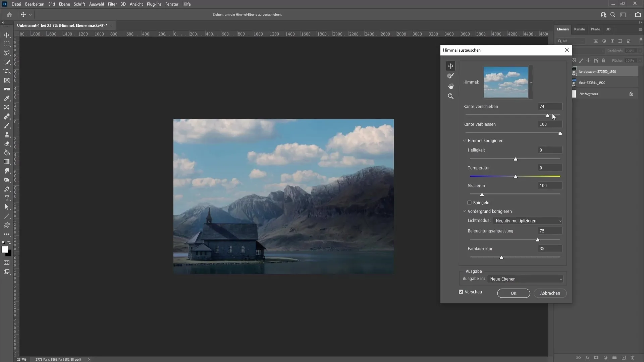
Task: Open search in the options bar
Action: (x=613, y=15)
